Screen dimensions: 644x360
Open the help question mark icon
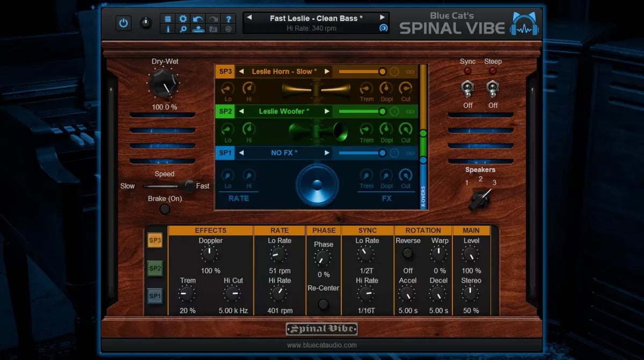tap(228, 18)
